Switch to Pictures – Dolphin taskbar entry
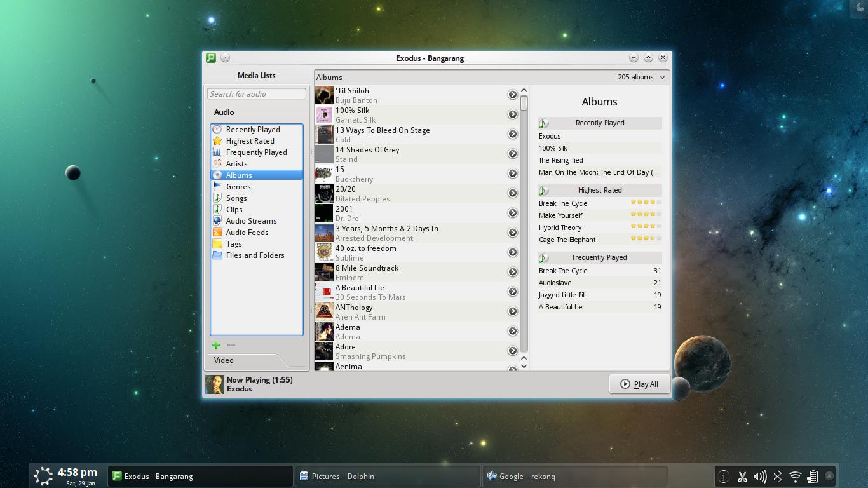This screenshot has height=488, width=868. 388,477
